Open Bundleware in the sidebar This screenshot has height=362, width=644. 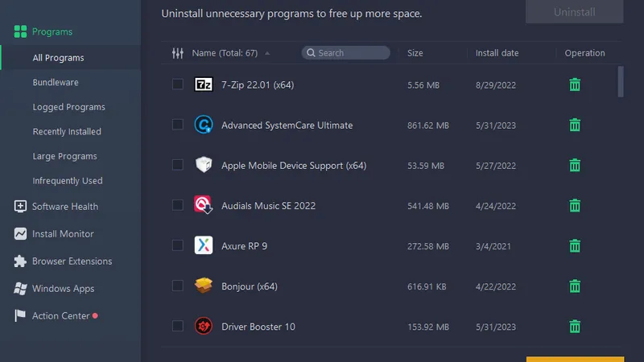pos(56,83)
